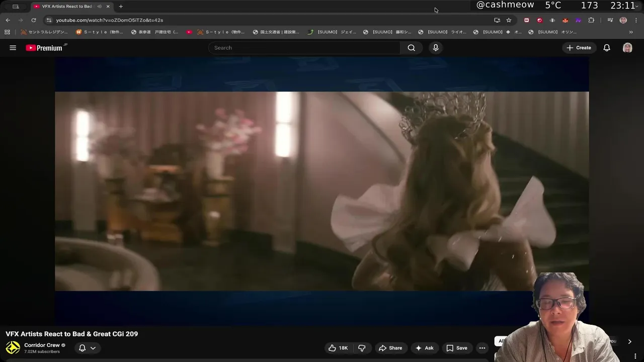
Task: Click the 23:11 clock in menu bar
Action: pyautogui.click(x=622, y=6)
